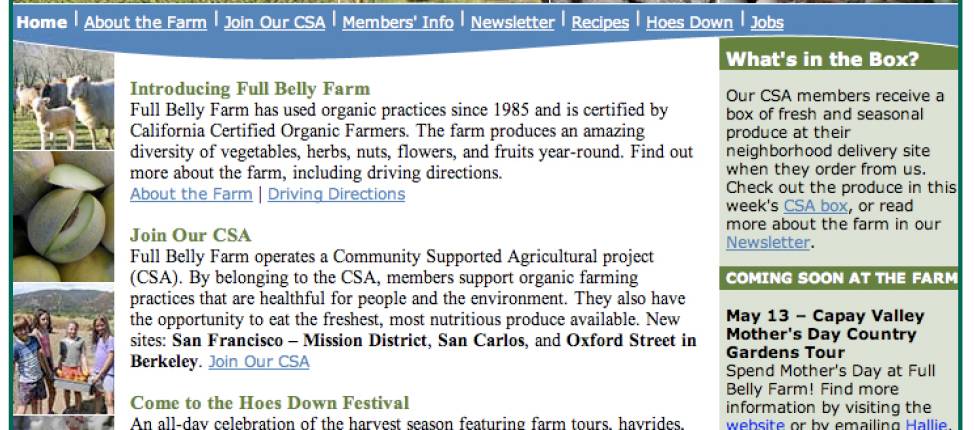Click the Introducing Full Belly Farm heading

coord(249,89)
